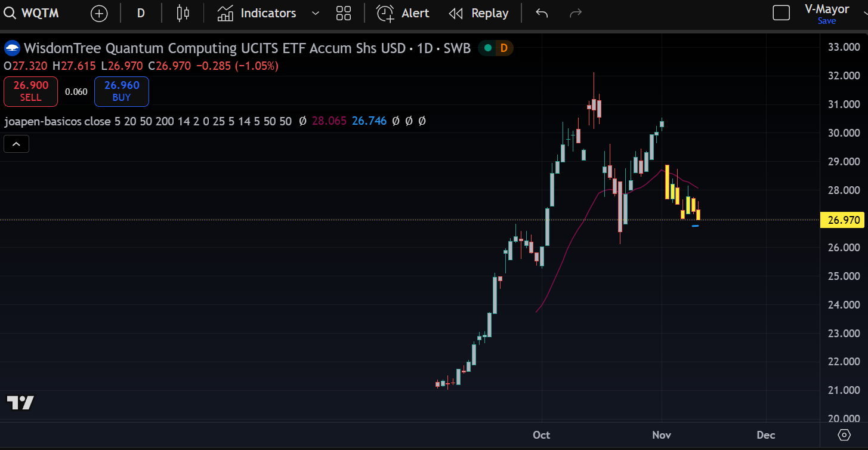Toggle the orange D data badge
Image resolution: width=868 pixels, height=450 pixels.
[x=503, y=48]
